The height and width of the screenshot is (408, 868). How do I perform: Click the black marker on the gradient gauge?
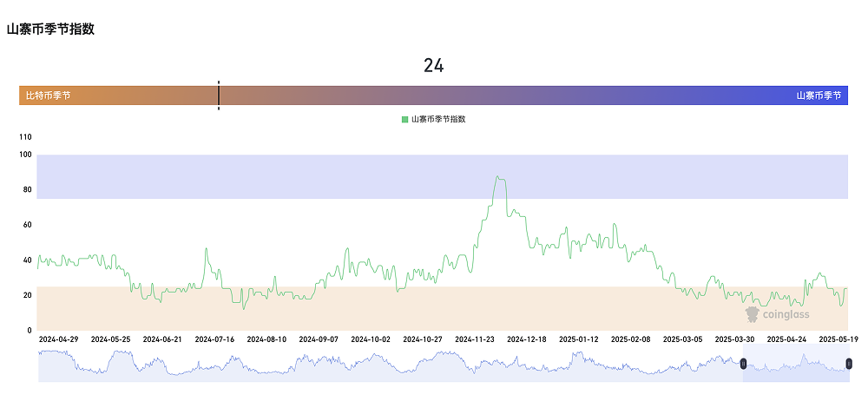click(219, 95)
